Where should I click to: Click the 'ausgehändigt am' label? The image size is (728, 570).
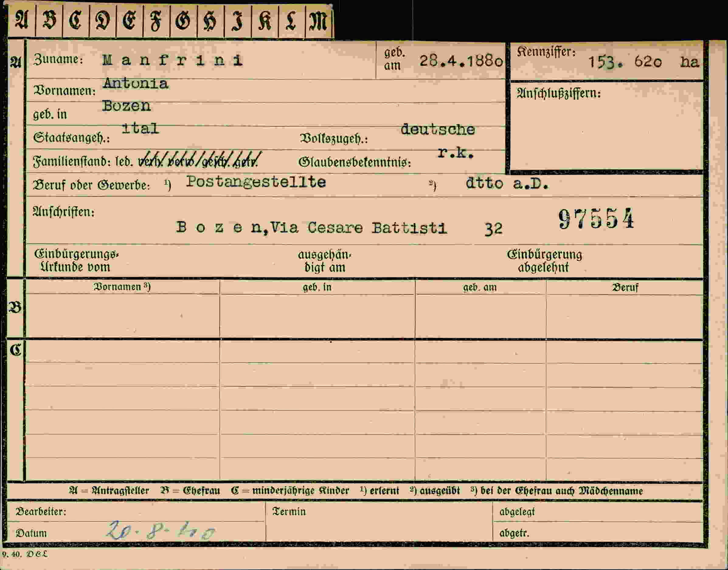324,261
